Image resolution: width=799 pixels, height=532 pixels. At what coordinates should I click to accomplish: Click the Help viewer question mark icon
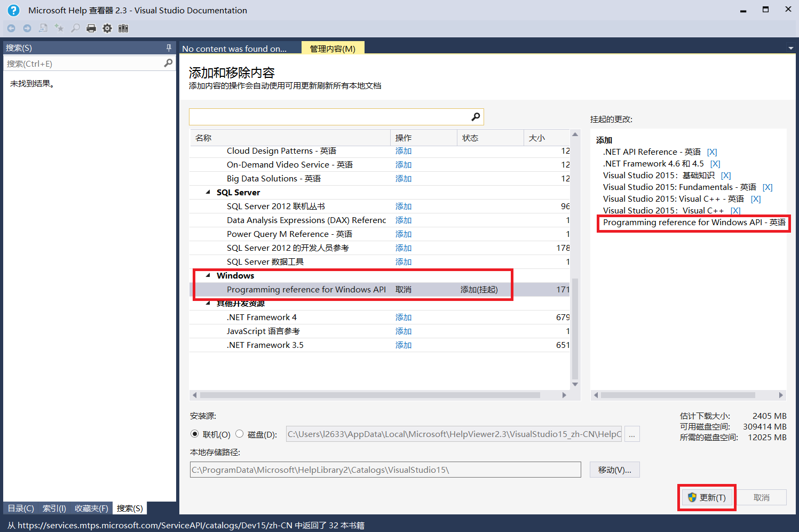13,10
